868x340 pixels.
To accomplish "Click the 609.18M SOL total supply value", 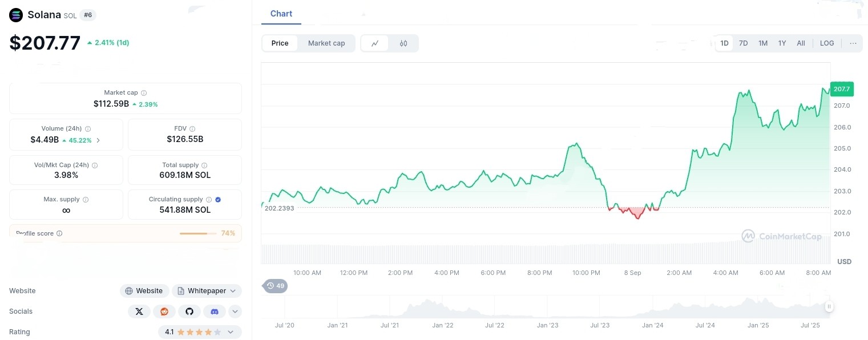I will [185, 175].
